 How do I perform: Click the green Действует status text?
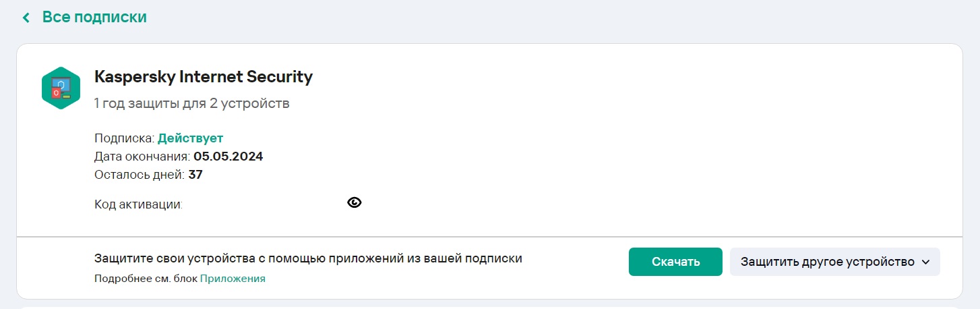click(x=190, y=138)
